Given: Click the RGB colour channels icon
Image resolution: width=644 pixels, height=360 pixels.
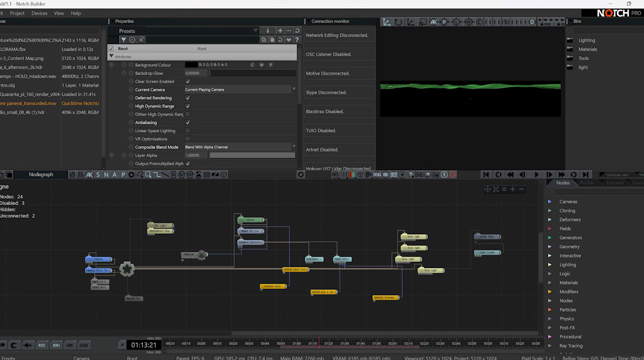Looking at the screenshot, I should click(x=352, y=175).
